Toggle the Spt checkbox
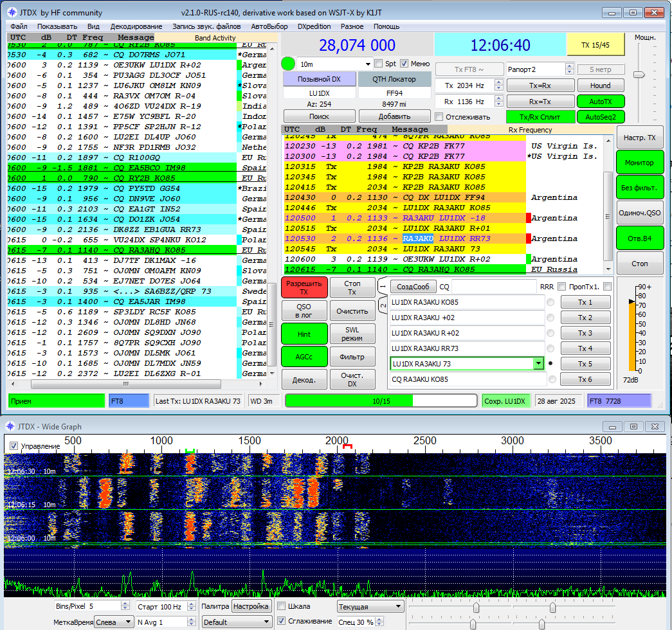Screen dimensions: 672x630 [378, 64]
